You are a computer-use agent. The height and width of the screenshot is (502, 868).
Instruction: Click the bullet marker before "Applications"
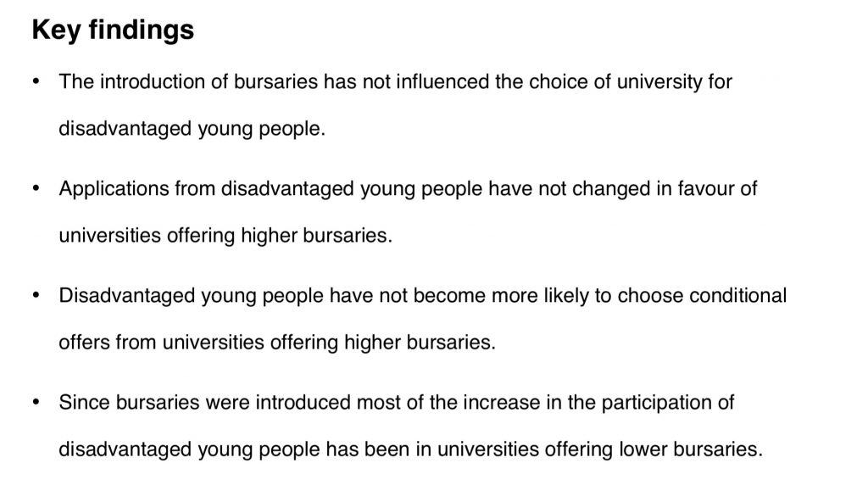coord(36,188)
